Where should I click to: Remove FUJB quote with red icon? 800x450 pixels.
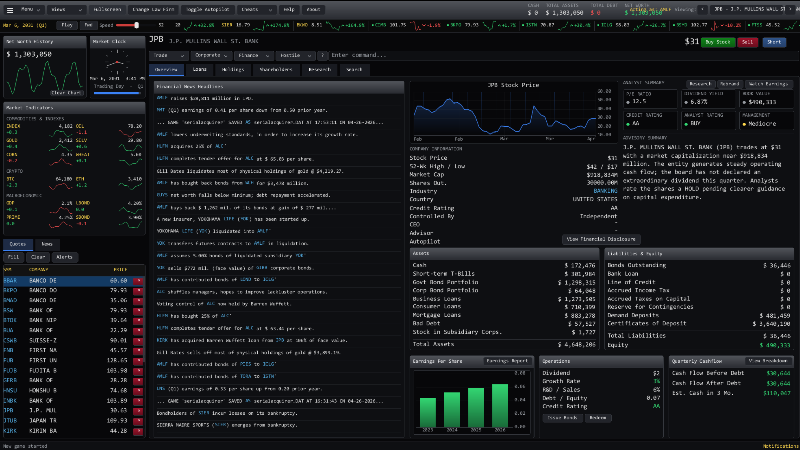[x=138, y=371]
